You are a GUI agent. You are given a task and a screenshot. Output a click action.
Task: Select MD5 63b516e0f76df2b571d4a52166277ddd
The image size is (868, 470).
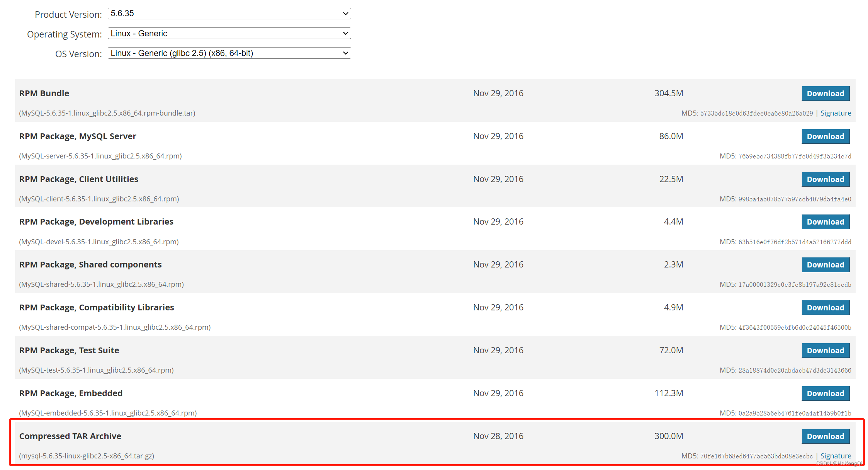click(795, 242)
